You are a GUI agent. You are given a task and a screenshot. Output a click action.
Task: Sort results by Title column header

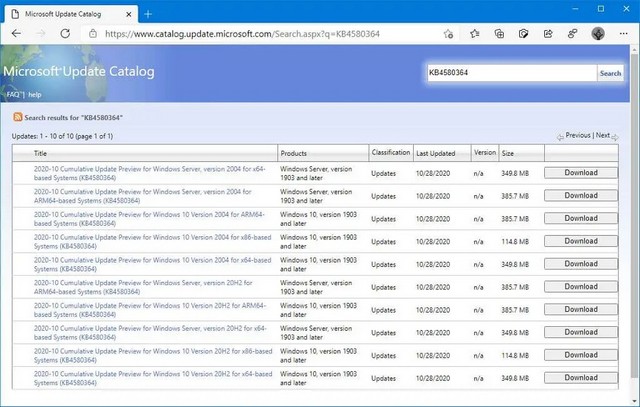tap(41, 154)
